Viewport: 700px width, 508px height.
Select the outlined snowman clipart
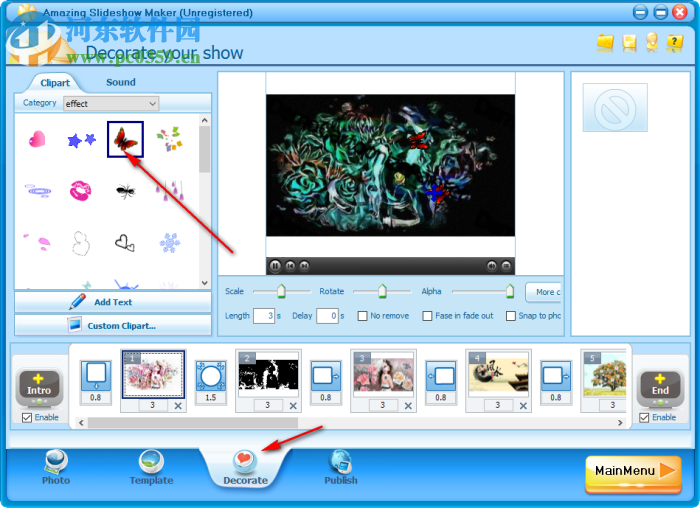pyautogui.click(x=81, y=243)
